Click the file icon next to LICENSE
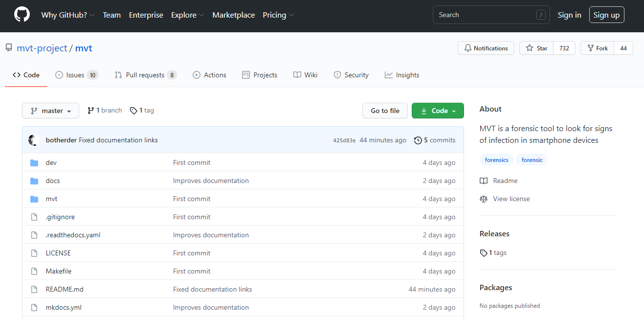 point(34,253)
